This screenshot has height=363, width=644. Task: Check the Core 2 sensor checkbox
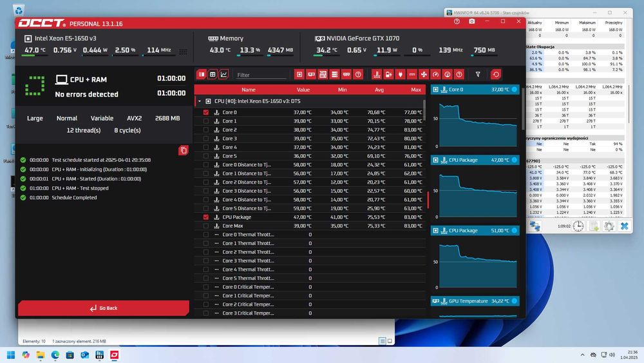coord(206,130)
